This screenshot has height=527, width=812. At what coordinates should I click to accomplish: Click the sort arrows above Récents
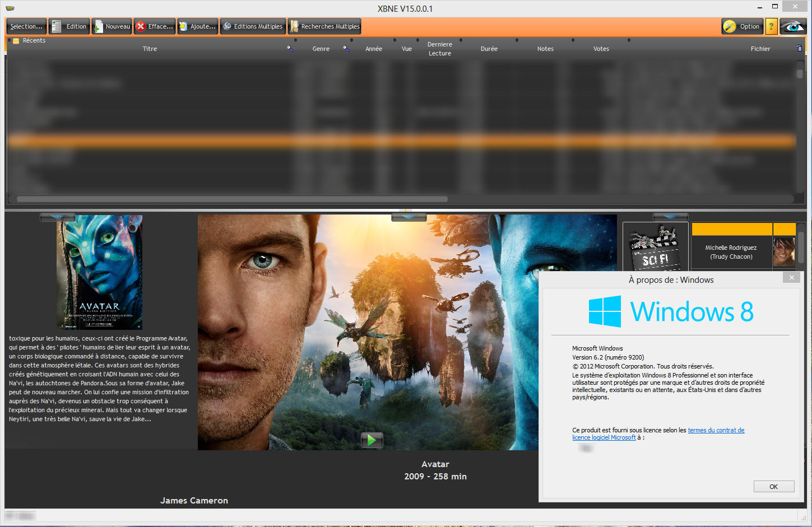coord(9,40)
